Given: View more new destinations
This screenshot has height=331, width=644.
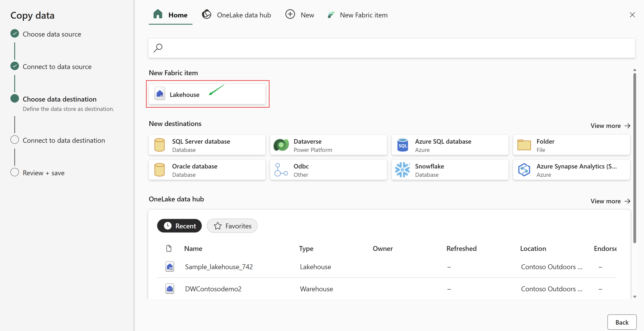Looking at the screenshot, I should 610,126.
